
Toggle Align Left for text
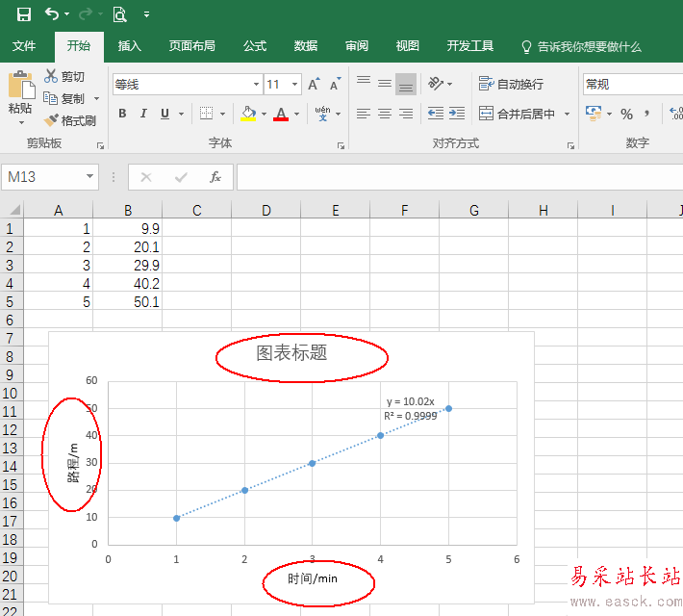point(364,114)
